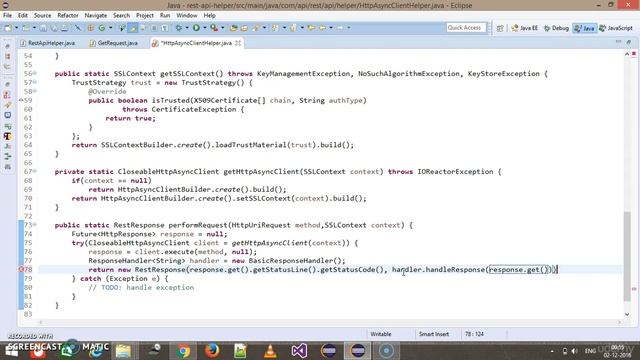Screen dimensions: 640x360
Task: Click the Forward navigation arrow in toolbar
Action: pyautogui.click(x=340, y=28)
